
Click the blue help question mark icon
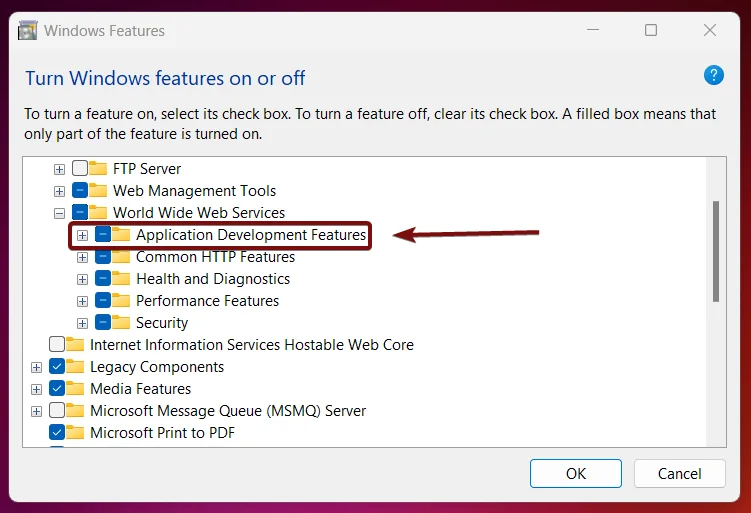[x=713, y=76]
